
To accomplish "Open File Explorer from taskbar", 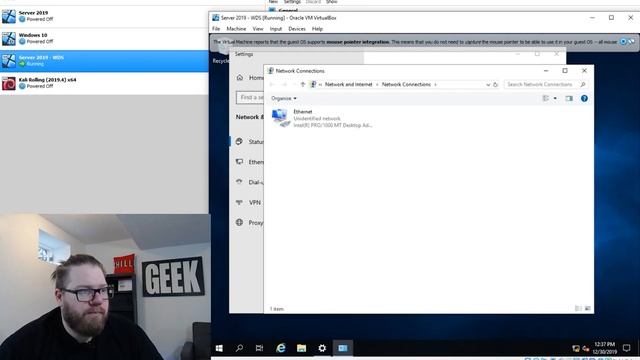I will (301, 348).
